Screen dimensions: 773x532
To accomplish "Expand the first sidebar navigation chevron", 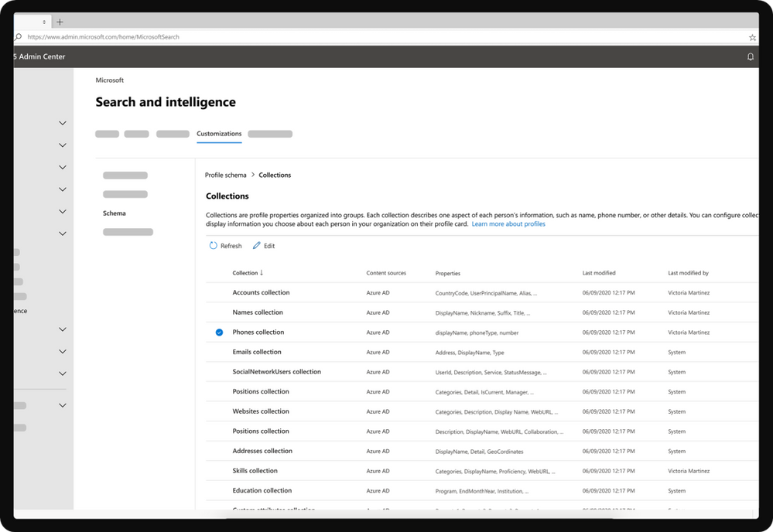I will click(63, 123).
